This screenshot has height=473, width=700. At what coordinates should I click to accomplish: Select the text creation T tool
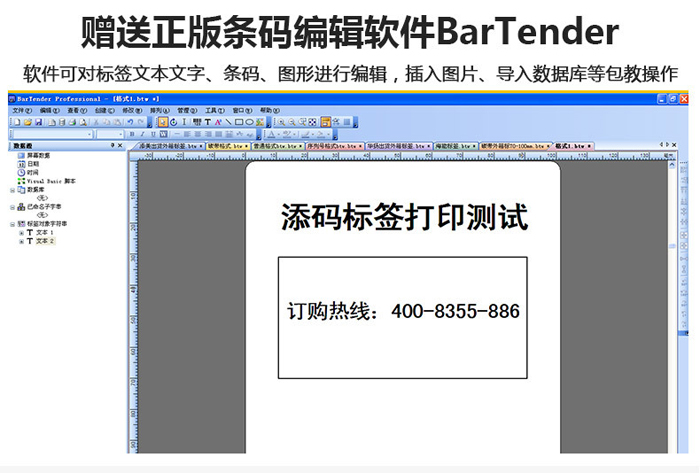point(208,122)
